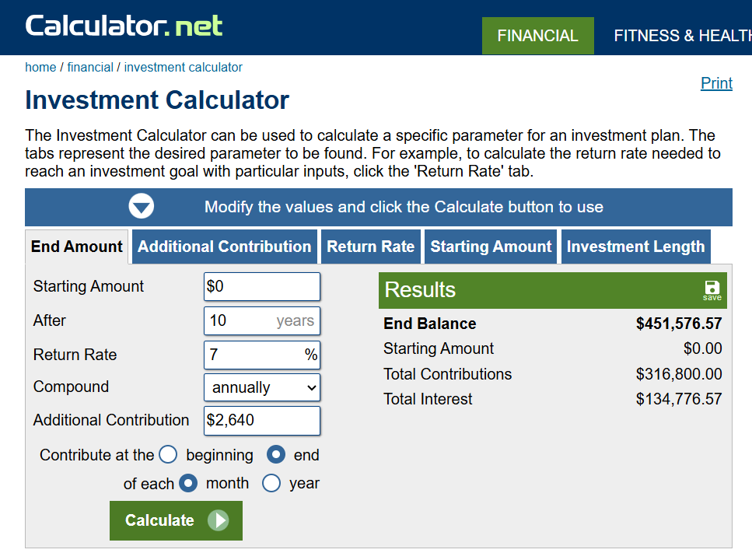
Task: Choose the year contribution frequency
Action: click(x=271, y=483)
